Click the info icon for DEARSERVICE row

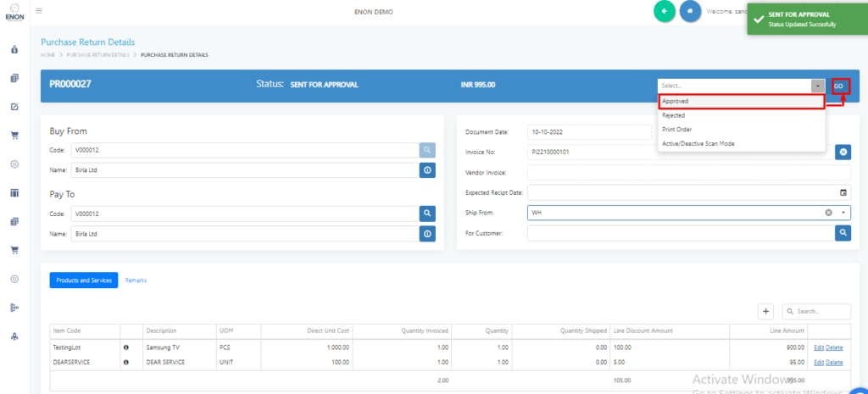(x=125, y=363)
